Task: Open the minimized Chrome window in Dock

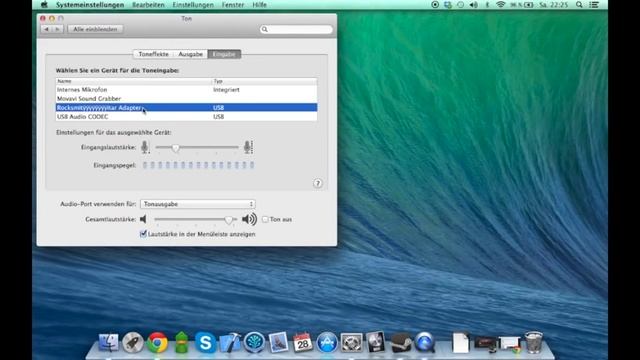Action: coord(509,344)
